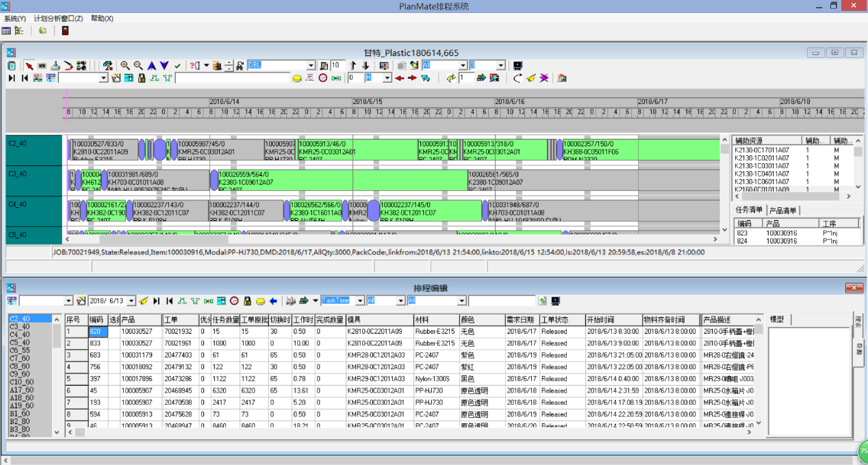Image resolution: width=868 pixels, height=465 pixels.
Task: Click the black up arrow icon
Action: point(353,66)
